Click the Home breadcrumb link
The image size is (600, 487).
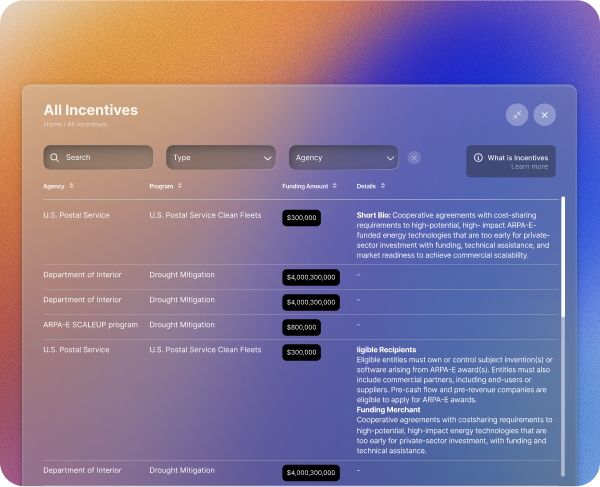(x=52, y=125)
